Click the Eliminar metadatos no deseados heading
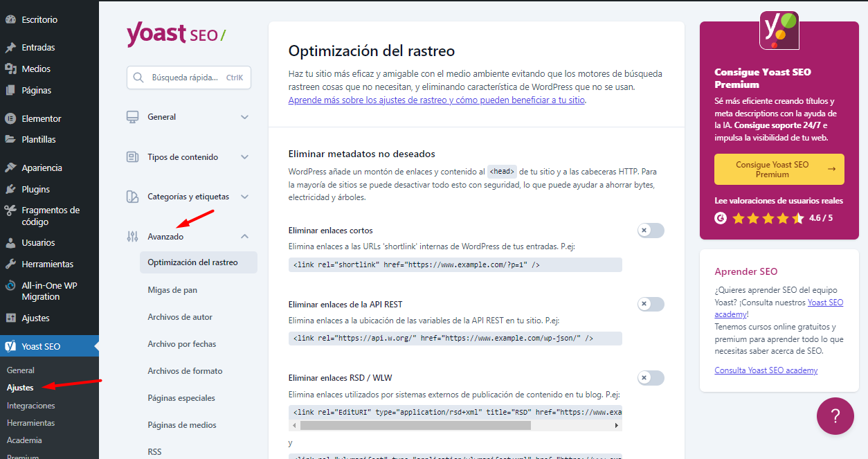868x459 pixels. click(x=361, y=154)
